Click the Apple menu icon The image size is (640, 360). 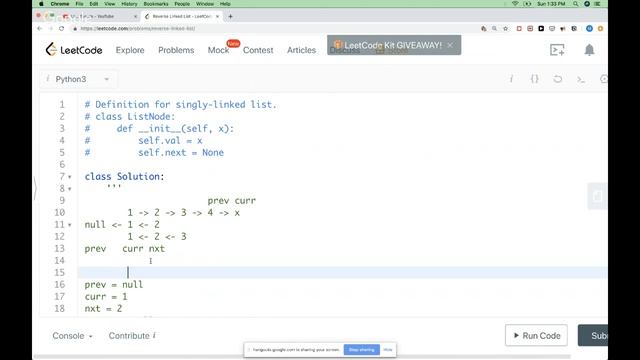[x=41, y=4]
